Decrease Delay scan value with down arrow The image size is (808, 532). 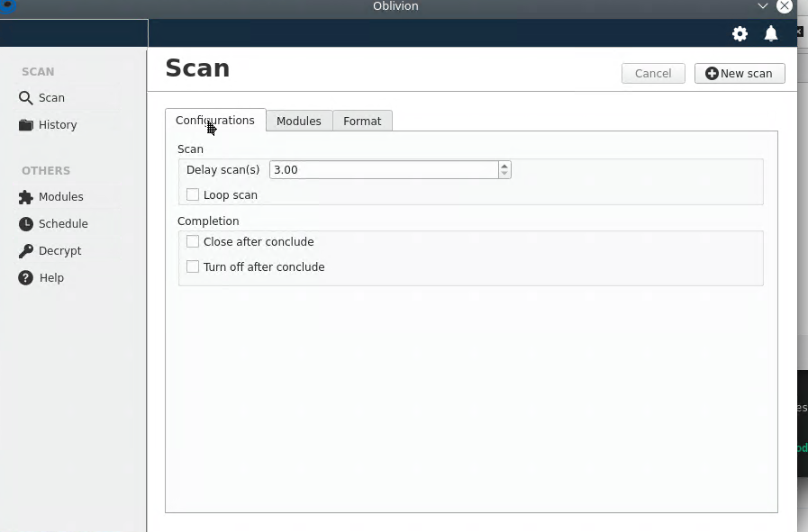pos(504,174)
